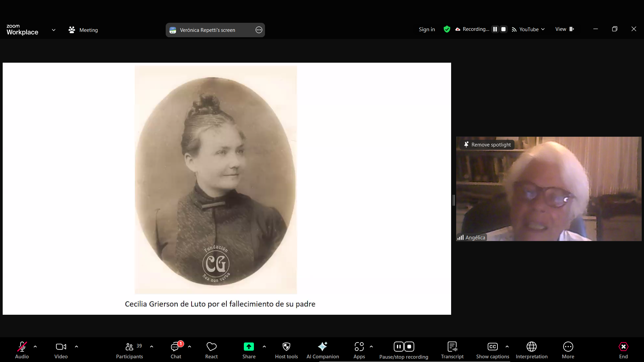Screen dimensions: 644x362
Task: Open the Transcript panel
Action: click(452, 350)
